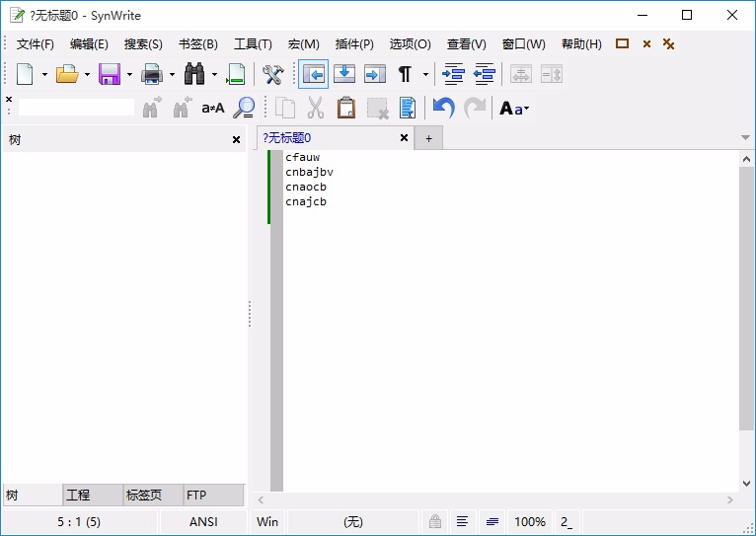Expand the Find binoculars dropdown arrow
This screenshot has height=536, width=756.
tap(214, 74)
